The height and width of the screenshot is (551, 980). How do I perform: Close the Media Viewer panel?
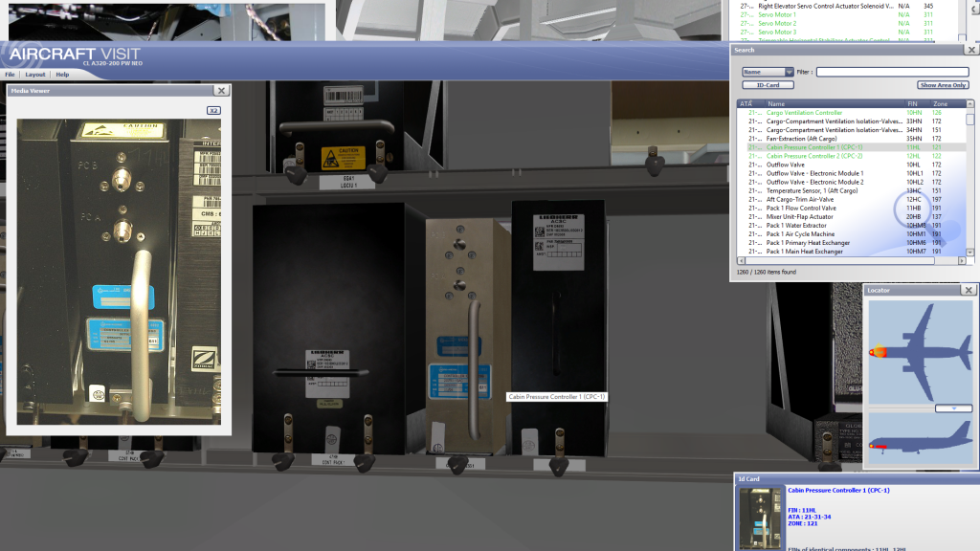(x=221, y=91)
